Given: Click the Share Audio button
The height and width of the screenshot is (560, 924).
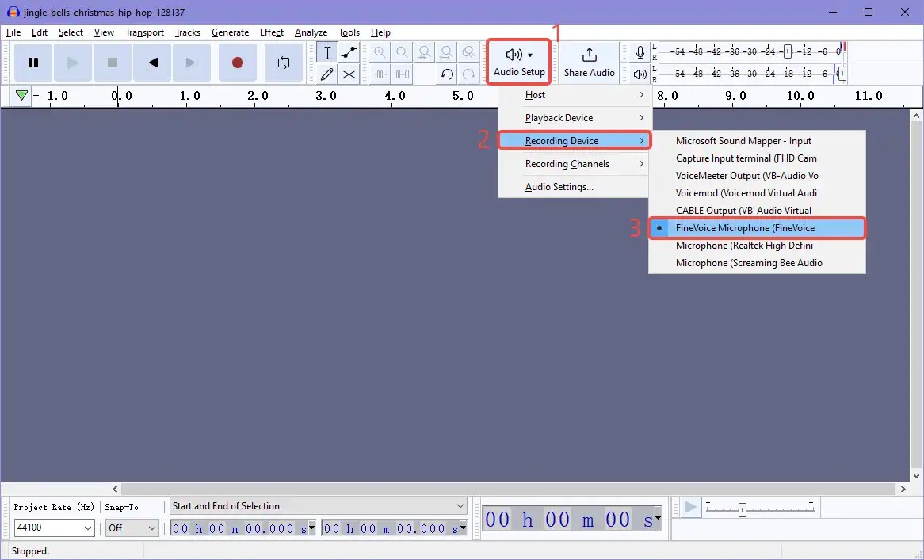Looking at the screenshot, I should click(x=589, y=62).
